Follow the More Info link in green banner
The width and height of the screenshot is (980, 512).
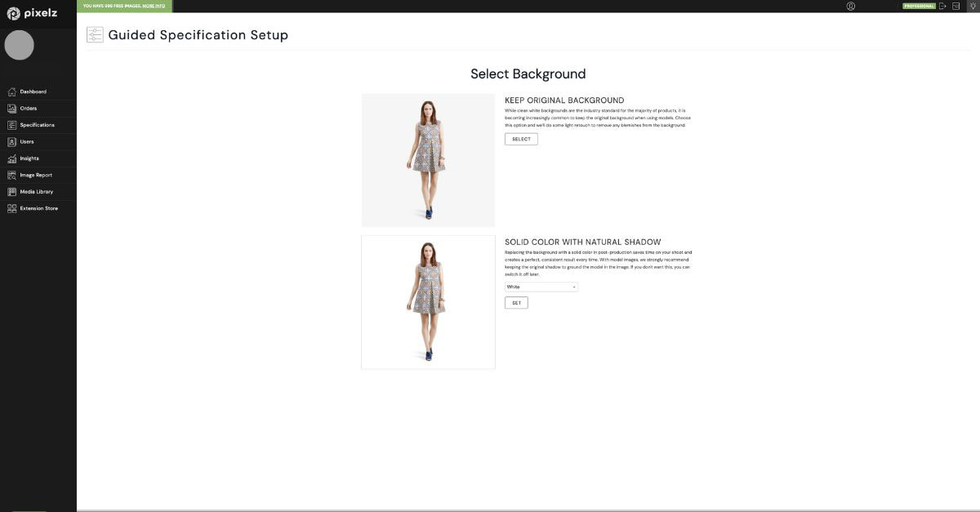(x=154, y=6)
